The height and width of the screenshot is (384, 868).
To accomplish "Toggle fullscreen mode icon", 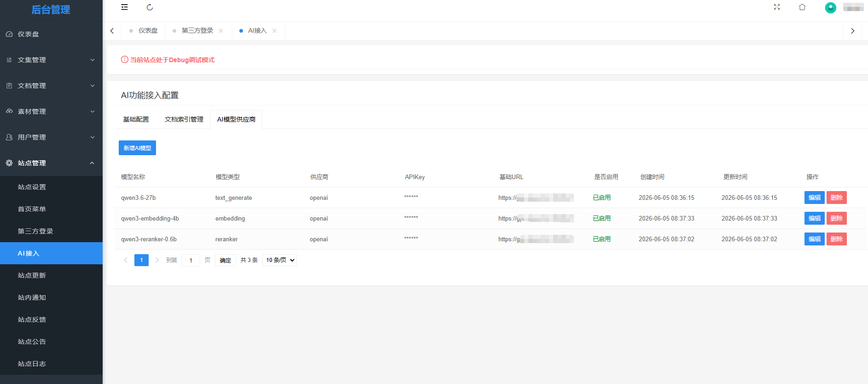I will [x=777, y=7].
